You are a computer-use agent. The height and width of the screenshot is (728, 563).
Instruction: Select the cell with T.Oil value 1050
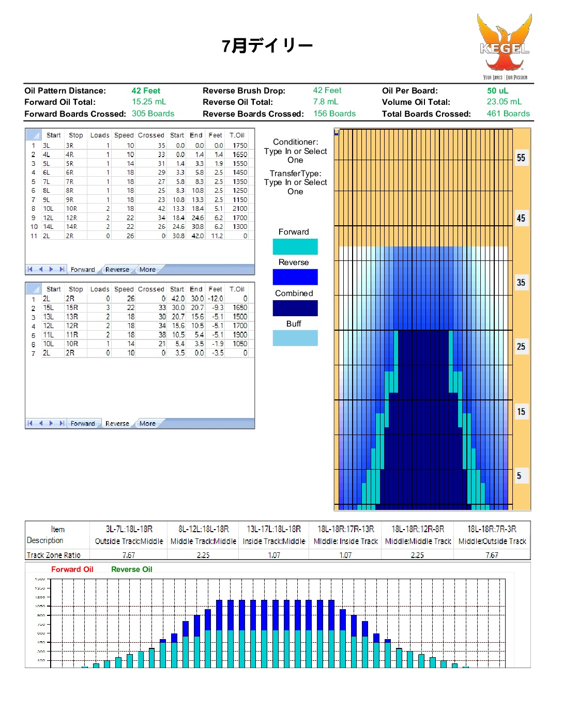pyautogui.click(x=237, y=344)
